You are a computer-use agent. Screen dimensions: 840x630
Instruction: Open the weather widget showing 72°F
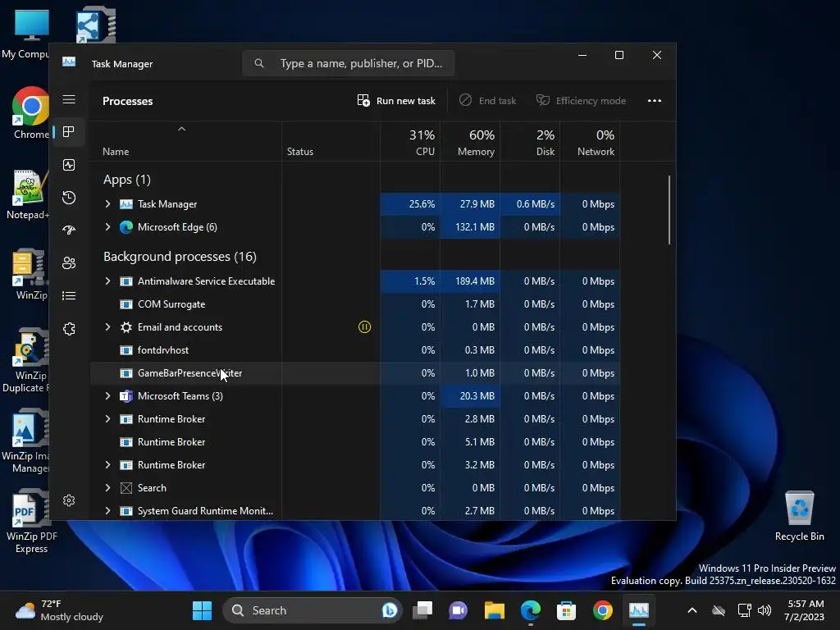(x=59, y=610)
